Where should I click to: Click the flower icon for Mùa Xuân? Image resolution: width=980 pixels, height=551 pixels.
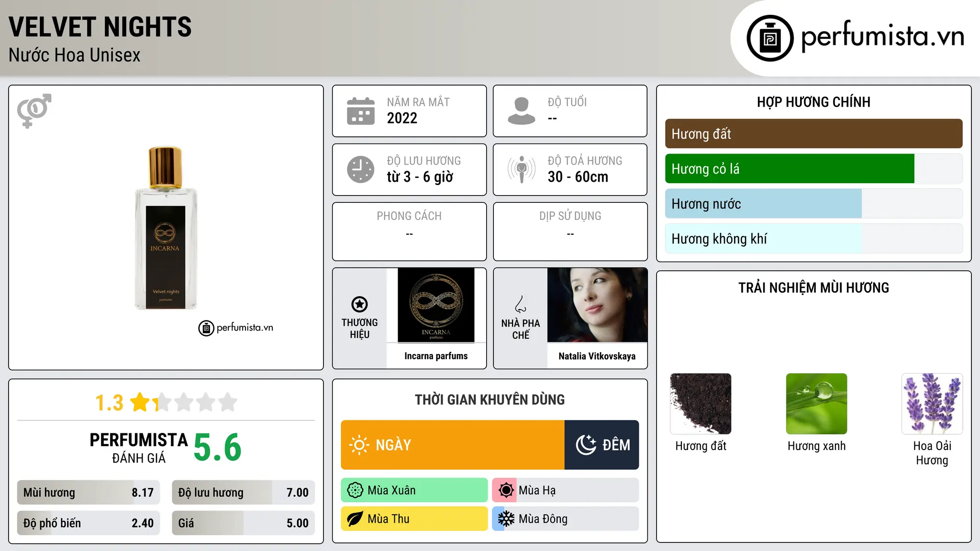[355, 490]
